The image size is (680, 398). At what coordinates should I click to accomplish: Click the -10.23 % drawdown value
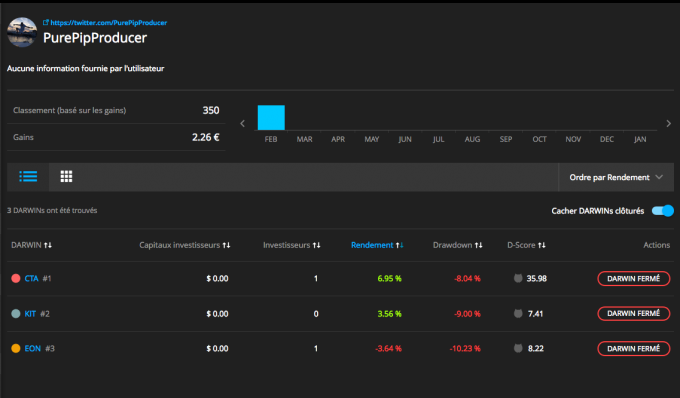(x=465, y=348)
